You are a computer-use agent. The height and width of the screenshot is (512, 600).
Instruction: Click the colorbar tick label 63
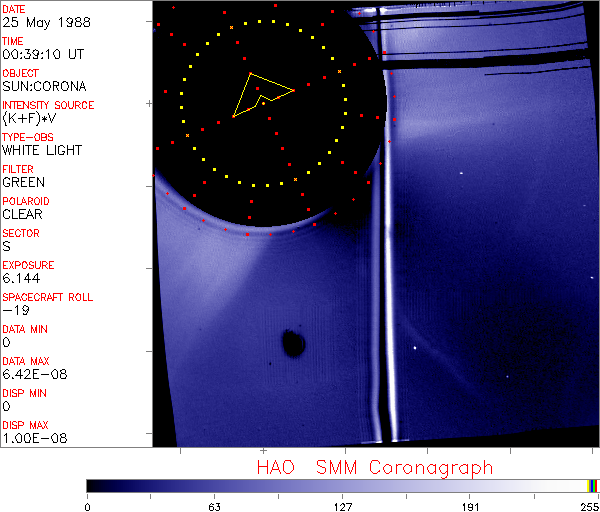pyautogui.click(x=215, y=505)
